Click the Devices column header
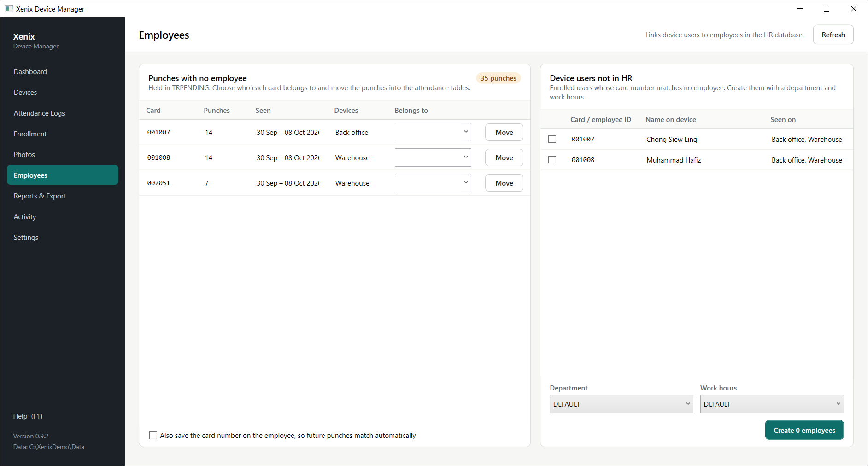This screenshot has height=466, width=868. 346,111
